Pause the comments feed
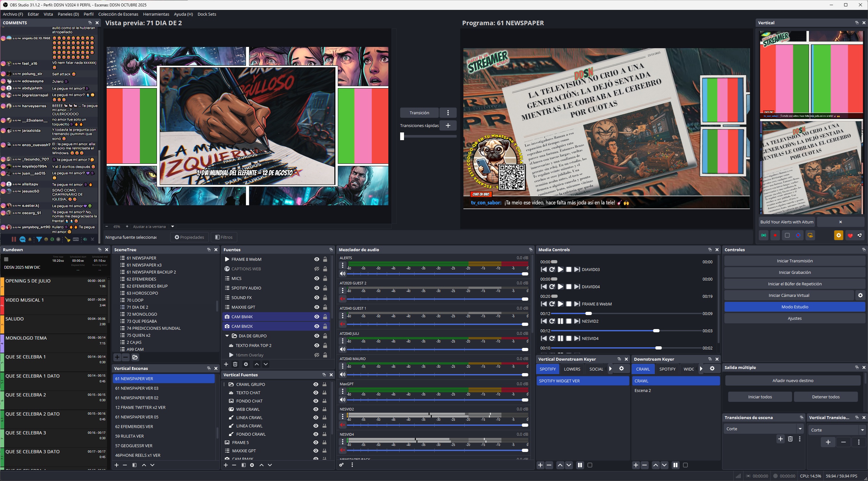This screenshot has width=868, height=481. 14,239
